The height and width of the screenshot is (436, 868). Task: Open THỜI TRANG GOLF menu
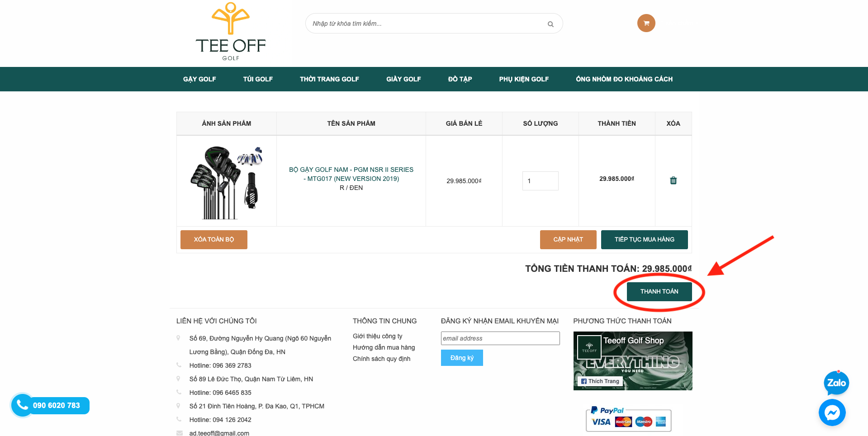329,79
